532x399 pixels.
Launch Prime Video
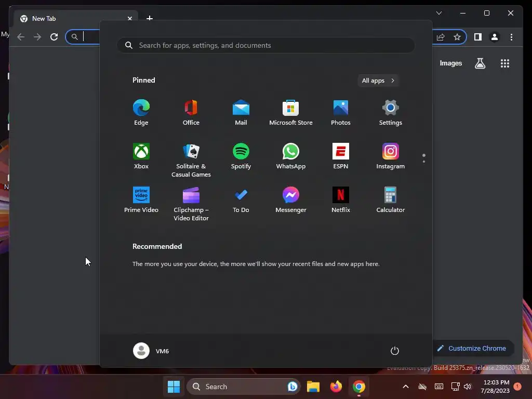(x=141, y=200)
